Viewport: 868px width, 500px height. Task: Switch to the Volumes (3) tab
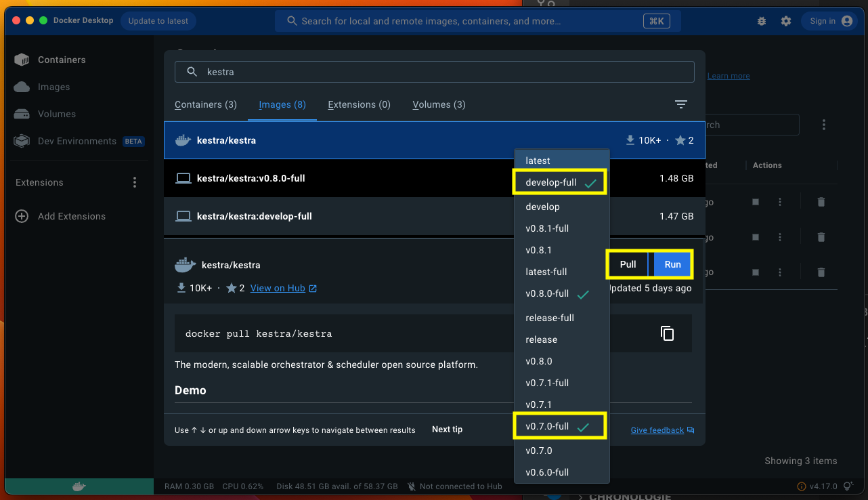pyautogui.click(x=439, y=104)
